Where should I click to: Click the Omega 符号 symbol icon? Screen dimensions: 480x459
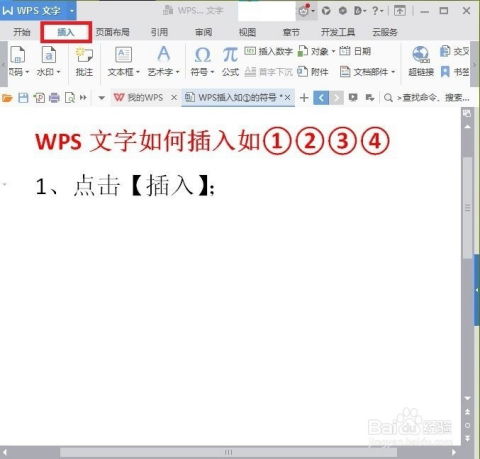tap(202, 54)
